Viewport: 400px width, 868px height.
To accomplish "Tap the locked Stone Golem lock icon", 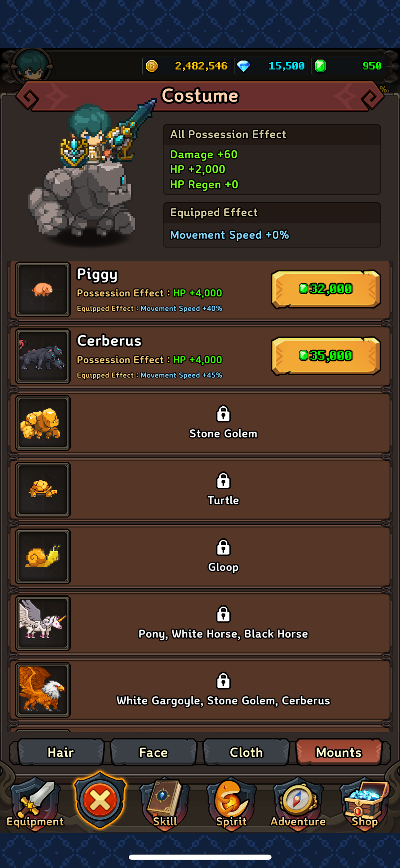I will click(x=223, y=414).
